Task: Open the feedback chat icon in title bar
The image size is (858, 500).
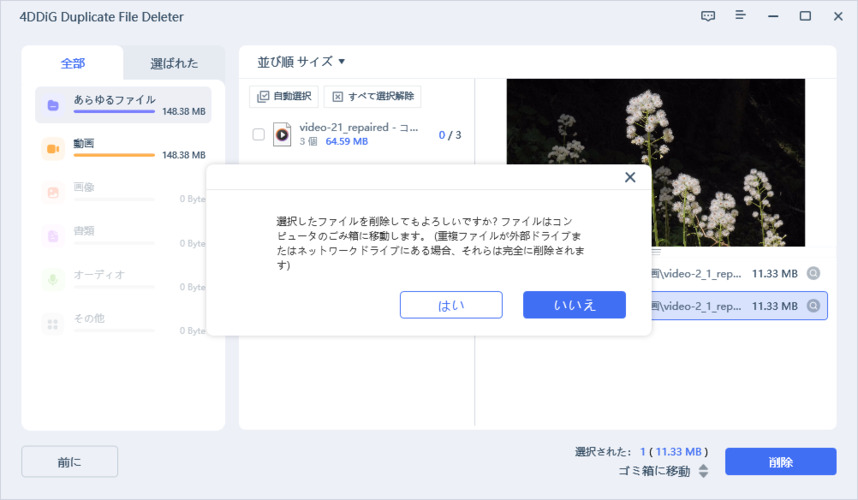Action: [x=708, y=16]
